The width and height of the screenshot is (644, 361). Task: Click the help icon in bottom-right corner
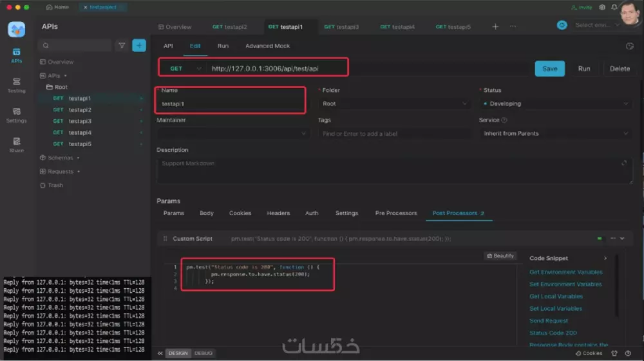(x=628, y=353)
